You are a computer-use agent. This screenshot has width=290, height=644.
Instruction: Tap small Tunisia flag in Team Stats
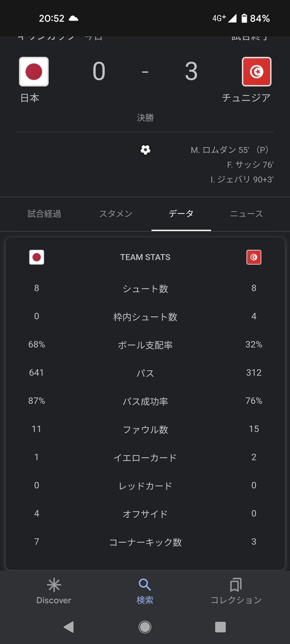tap(254, 257)
